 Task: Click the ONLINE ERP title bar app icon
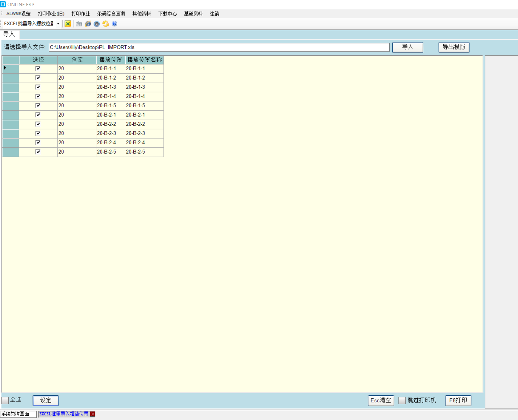coord(3,4)
